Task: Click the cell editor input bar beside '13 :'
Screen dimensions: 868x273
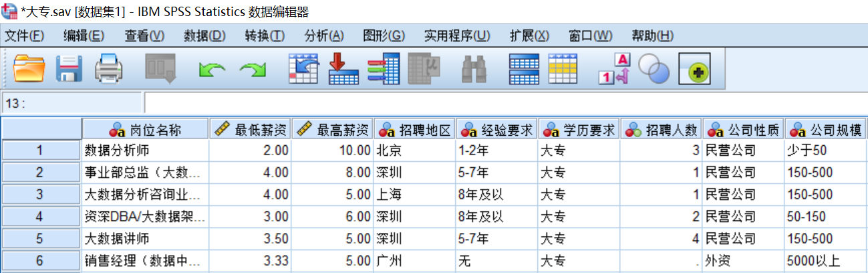Action: tap(506, 103)
